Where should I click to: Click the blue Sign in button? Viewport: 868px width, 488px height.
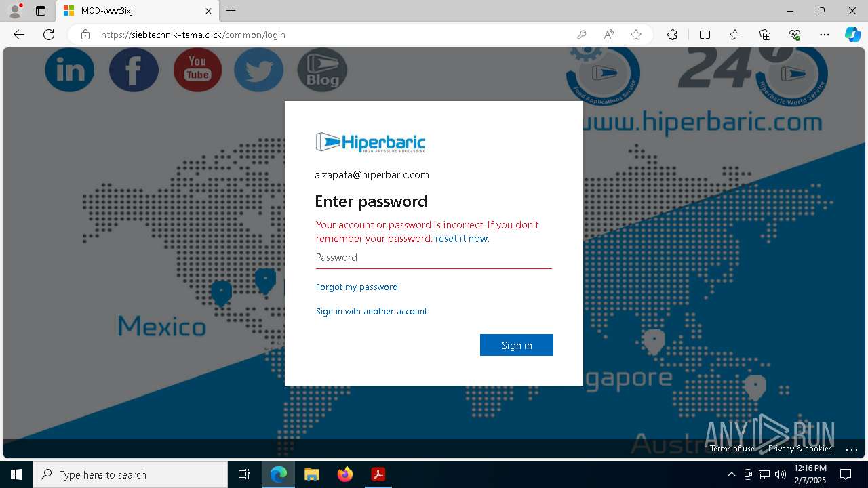click(517, 345)
